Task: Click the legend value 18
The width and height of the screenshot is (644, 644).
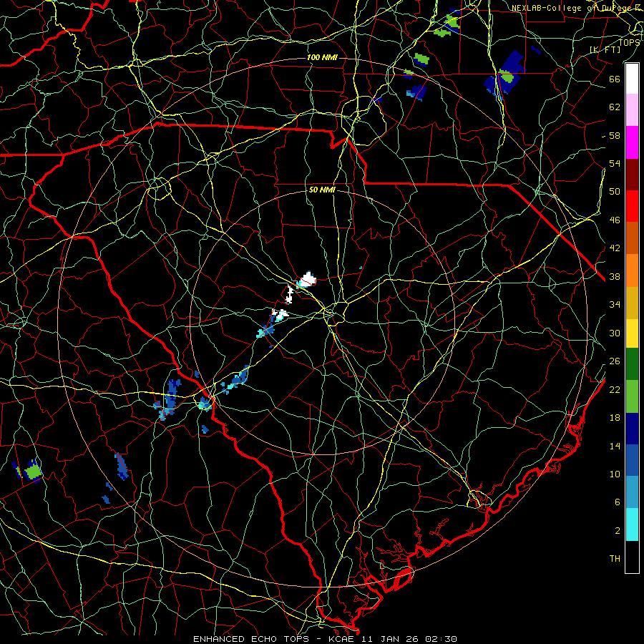Action: coord(615,418)
